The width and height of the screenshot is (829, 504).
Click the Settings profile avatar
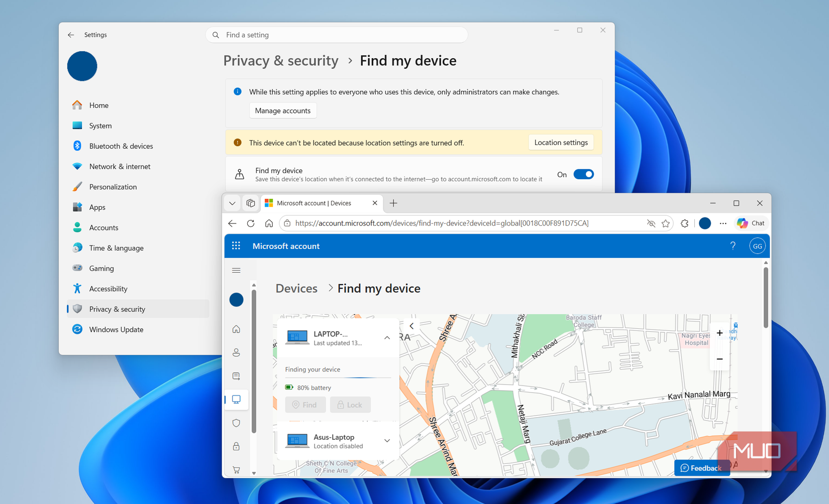click(82, 66)
